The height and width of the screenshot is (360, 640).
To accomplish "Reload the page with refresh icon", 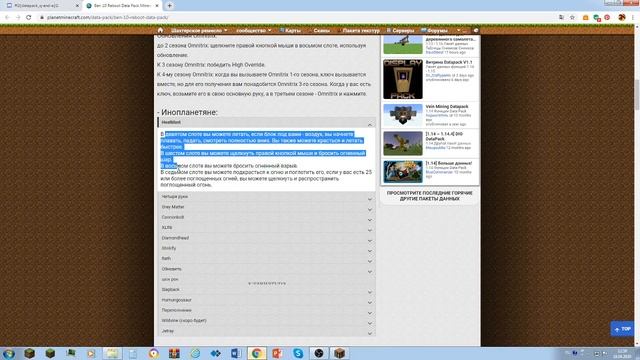I will pyautogui.click(x=29, y=17).
